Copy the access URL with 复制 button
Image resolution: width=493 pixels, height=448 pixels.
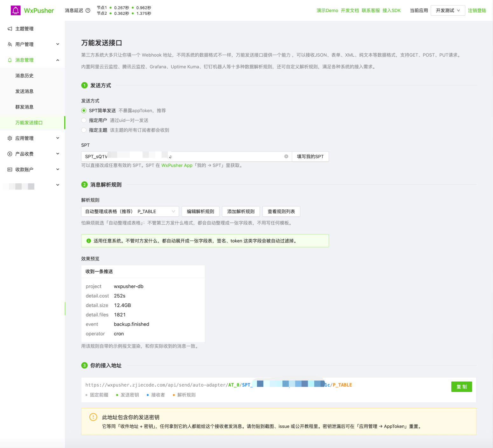(x=462, y=387)
